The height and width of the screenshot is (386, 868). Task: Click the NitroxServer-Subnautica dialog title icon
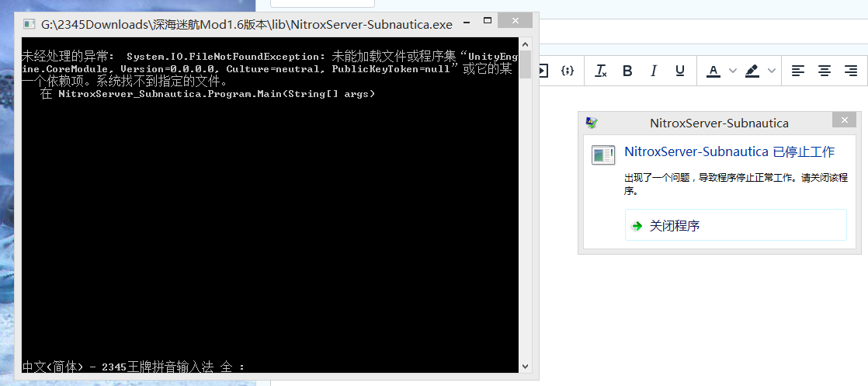pyautogui.click(x=591, y=123)
